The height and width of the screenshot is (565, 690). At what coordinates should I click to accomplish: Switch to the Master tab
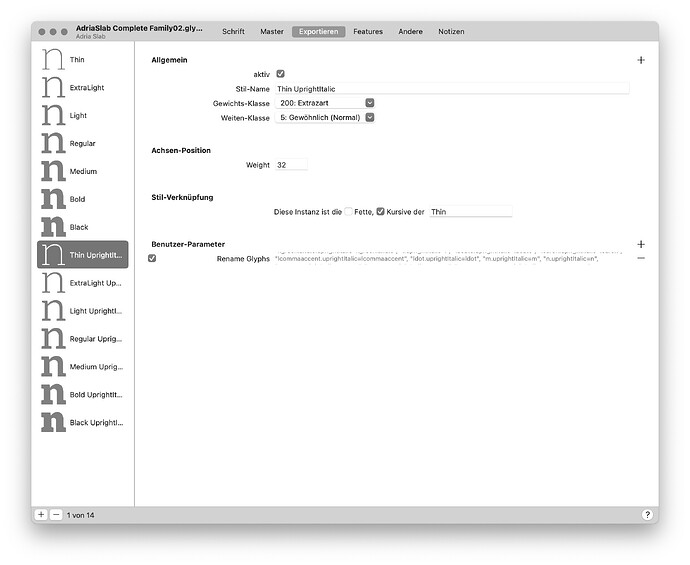[x=272, y=32]
